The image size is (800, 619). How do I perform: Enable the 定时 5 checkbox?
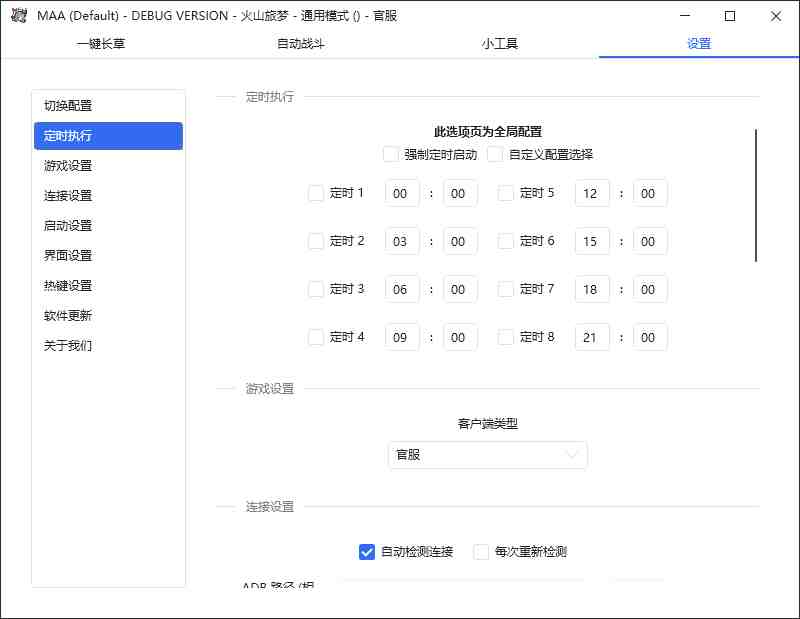tap(506, 193)
